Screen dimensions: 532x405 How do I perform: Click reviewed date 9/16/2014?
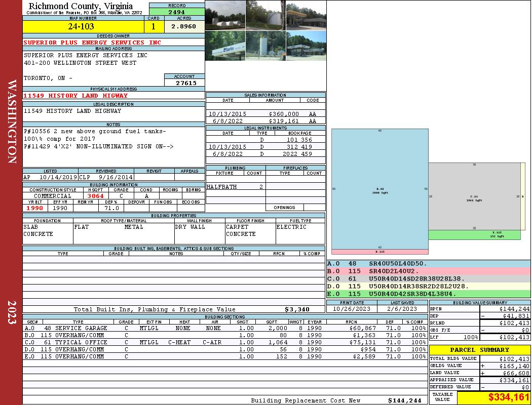pyautogui.click(x=116, y=177)
